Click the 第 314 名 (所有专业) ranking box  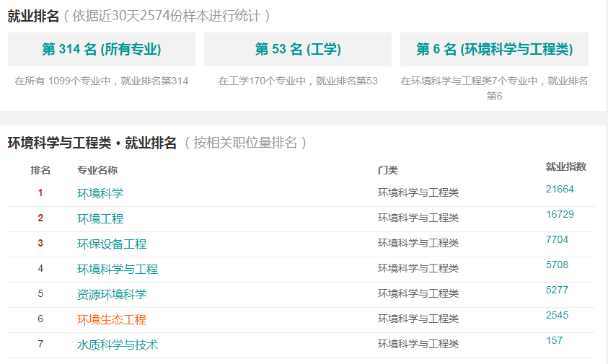pos(102,49)
